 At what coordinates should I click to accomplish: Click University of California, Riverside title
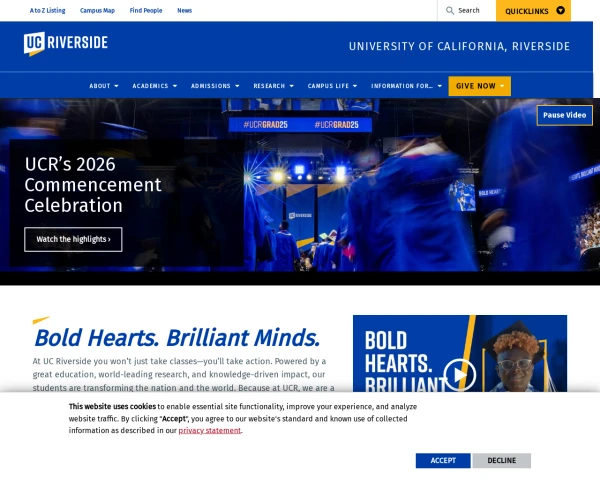pos(459,46)
